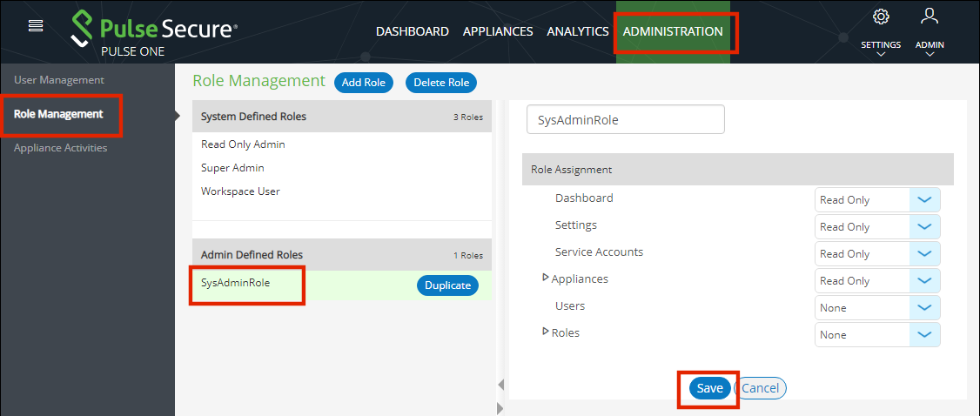The image size is (980, 416).
Task: Open the Admin user profile icon
Action: (x=930, y=17)
